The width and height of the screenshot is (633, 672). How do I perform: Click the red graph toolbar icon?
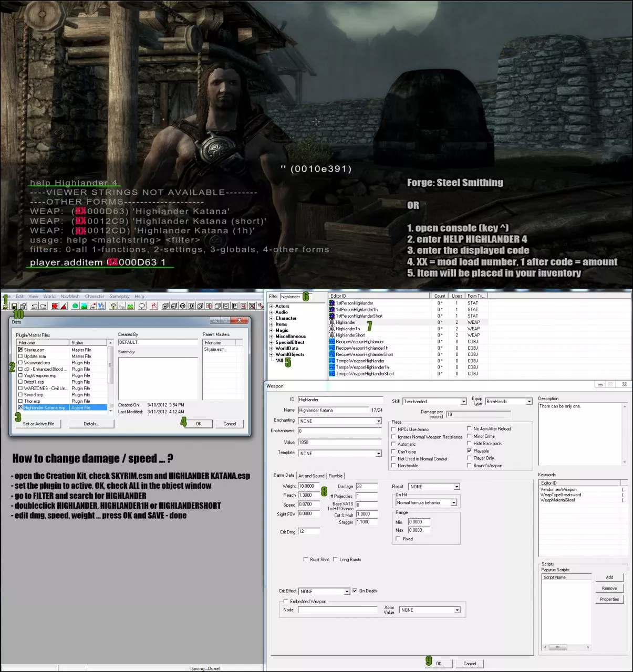(x=154, y=306)
